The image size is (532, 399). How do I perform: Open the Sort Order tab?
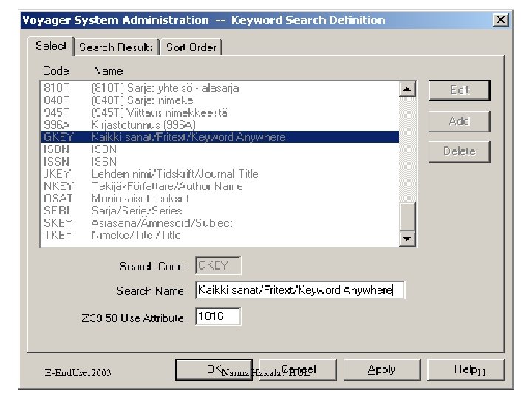[191, 47]
